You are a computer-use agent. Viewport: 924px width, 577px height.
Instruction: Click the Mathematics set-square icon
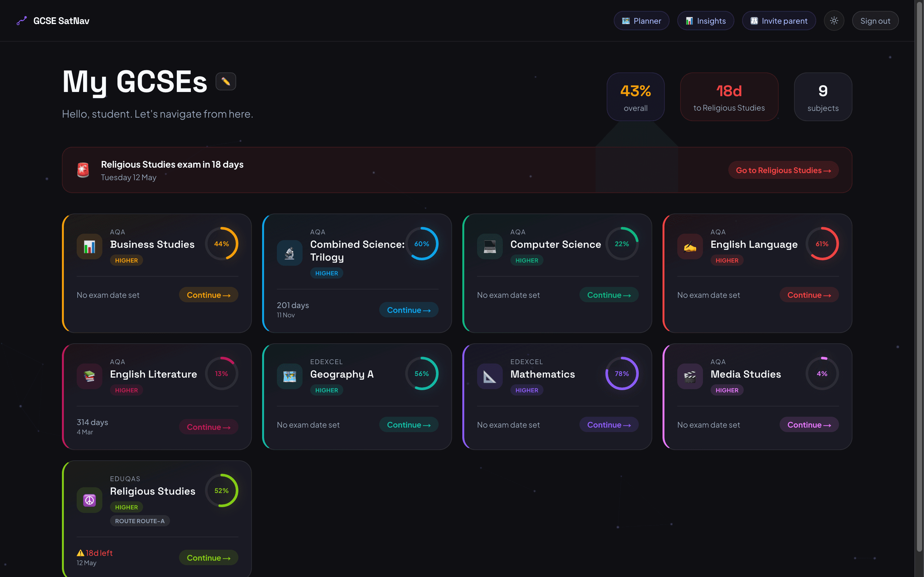coord(490,377)
